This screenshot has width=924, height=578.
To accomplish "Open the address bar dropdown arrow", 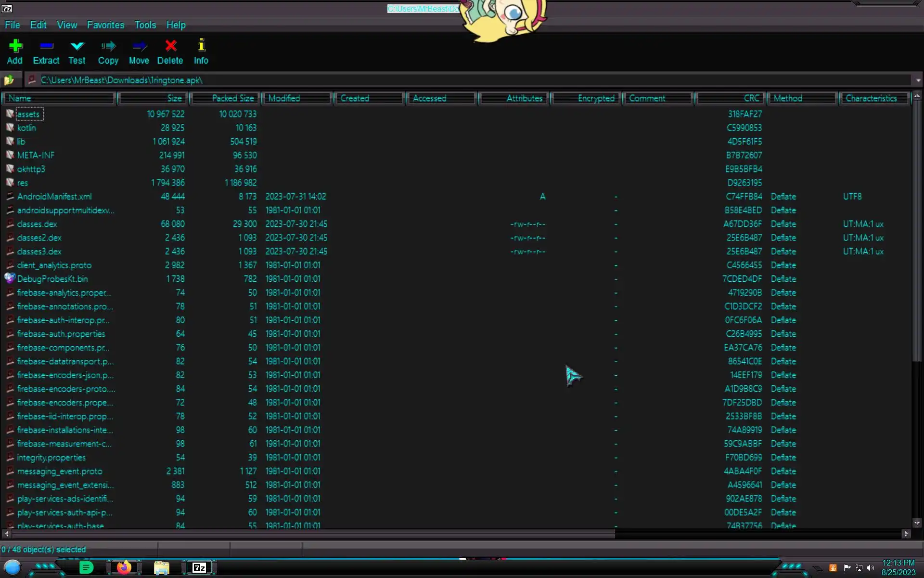I will tap(918, 80).
